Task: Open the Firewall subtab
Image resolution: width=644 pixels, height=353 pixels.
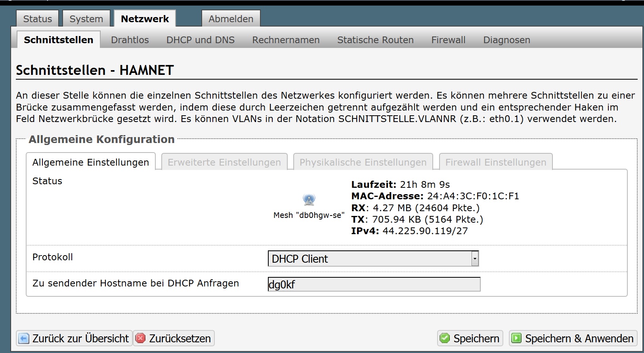Action: coord(448,40)
